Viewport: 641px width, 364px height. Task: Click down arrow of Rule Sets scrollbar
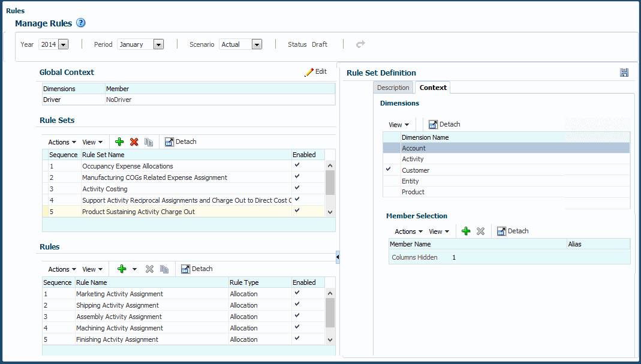(x=330, y=212)
